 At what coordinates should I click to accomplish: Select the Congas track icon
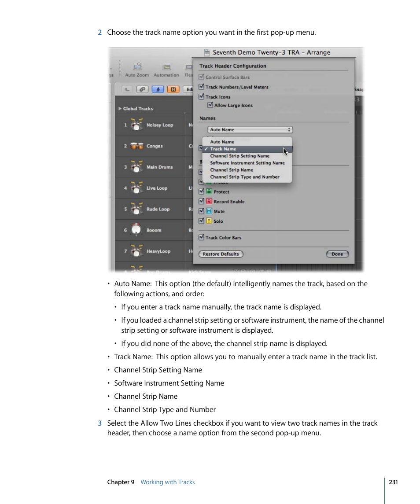click(136, 146)
